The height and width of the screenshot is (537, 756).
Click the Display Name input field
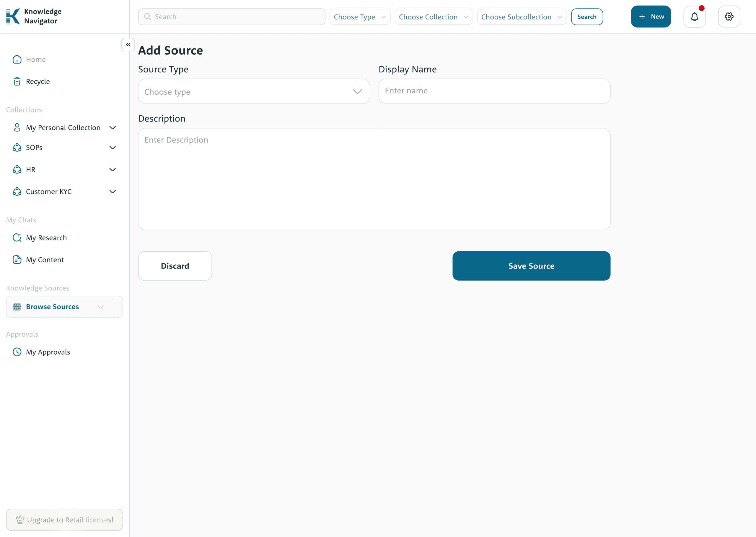click(x=494, y=91)
